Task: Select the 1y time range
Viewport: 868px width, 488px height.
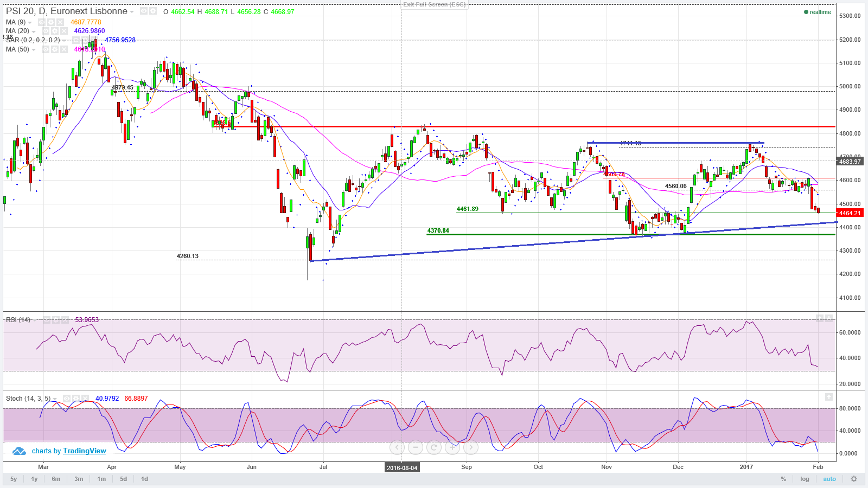Action: click(34, 479)
